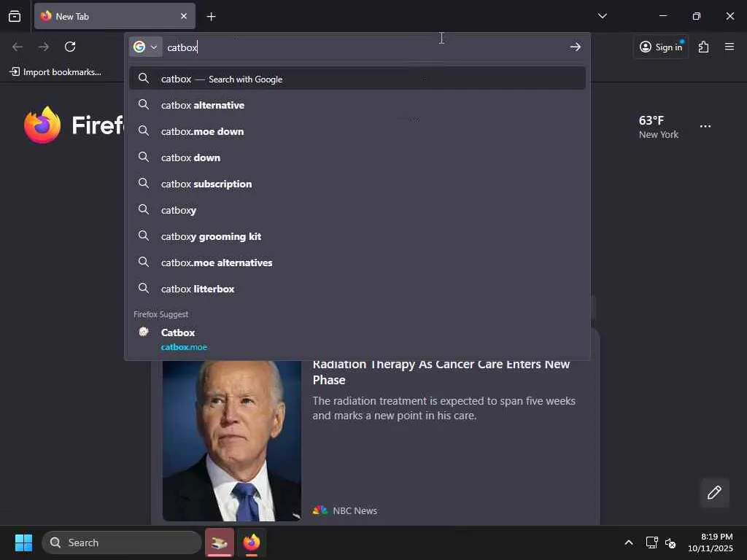
Task: Reload the current page
Action: click(70, 47)
